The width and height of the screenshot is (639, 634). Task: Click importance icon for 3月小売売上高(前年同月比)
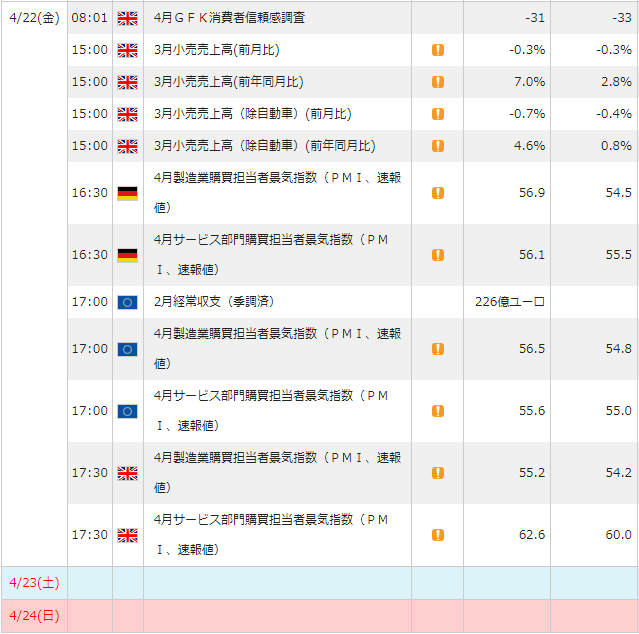[438, 82]
